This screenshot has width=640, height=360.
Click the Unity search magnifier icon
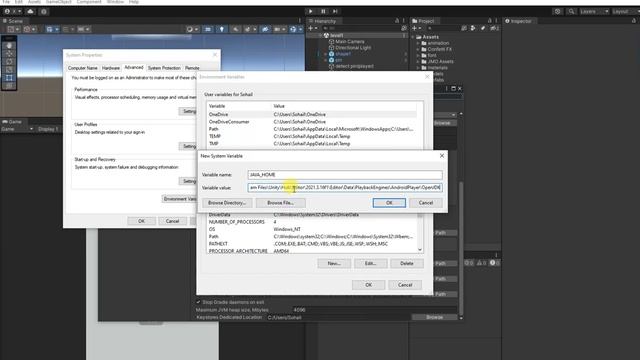point(571,11)
